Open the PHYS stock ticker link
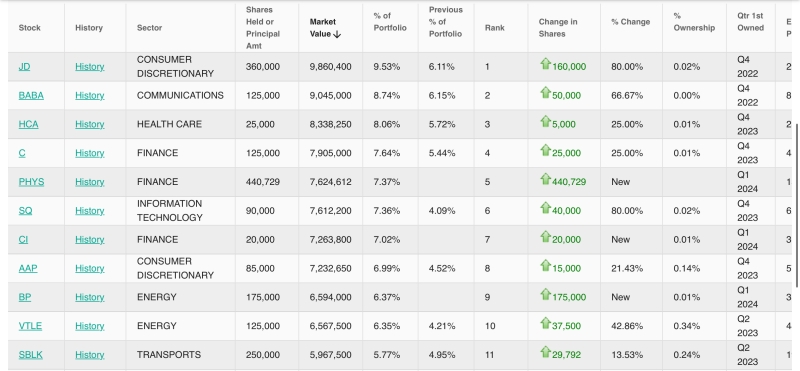800x371 pixels. (31, 182)
